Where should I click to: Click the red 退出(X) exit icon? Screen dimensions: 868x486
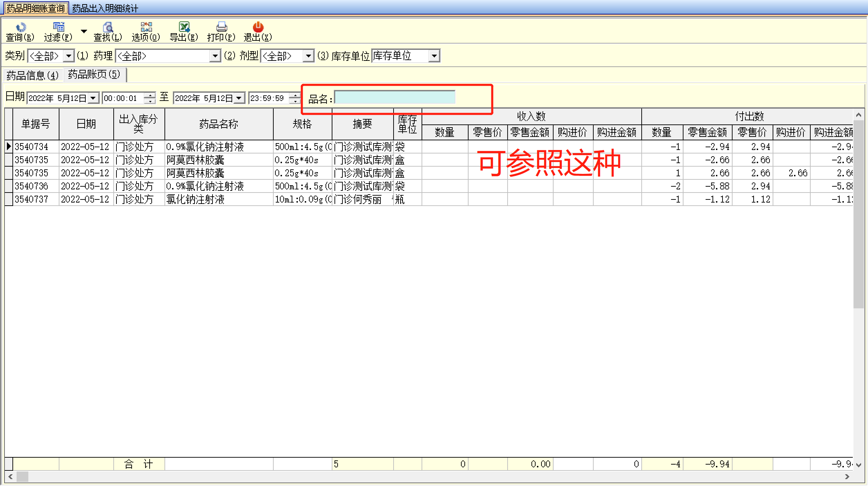258,27
